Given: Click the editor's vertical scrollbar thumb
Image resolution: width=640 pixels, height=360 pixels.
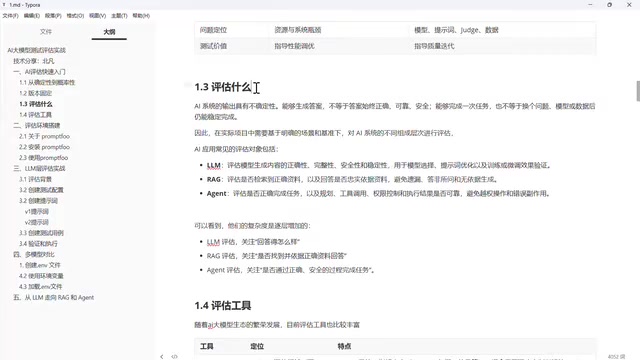Looking at the screenshot, I should (638, 91).
